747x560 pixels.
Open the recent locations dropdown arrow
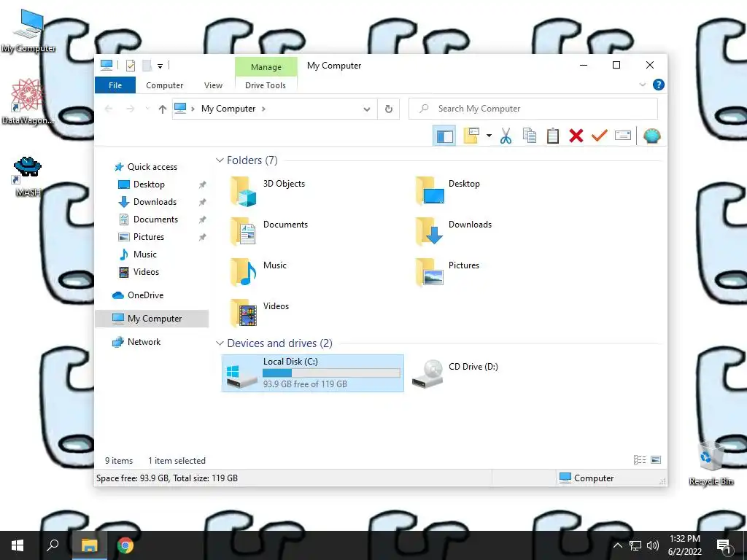click(x=147, y=109)
